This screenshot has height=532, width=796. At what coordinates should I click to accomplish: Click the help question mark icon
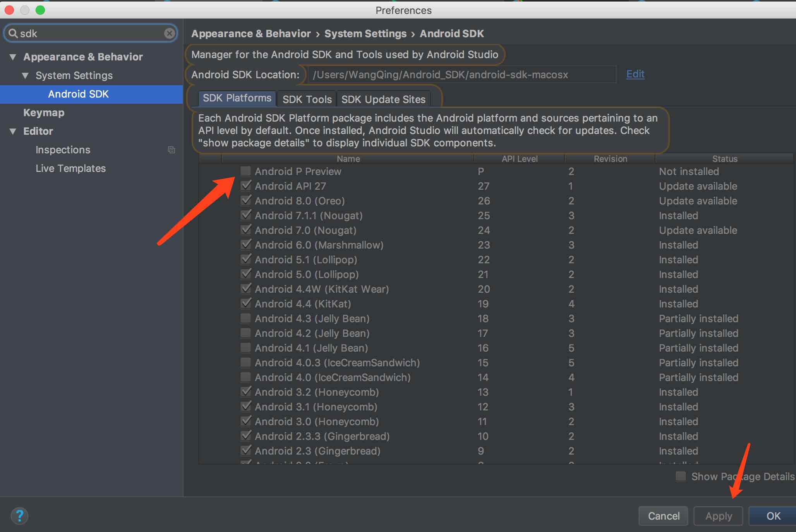[19, 516]
